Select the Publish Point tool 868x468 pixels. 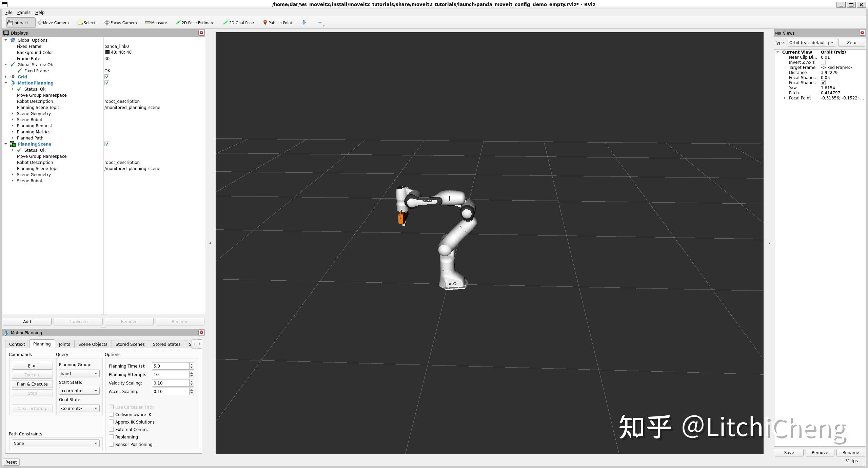[278, 22]
